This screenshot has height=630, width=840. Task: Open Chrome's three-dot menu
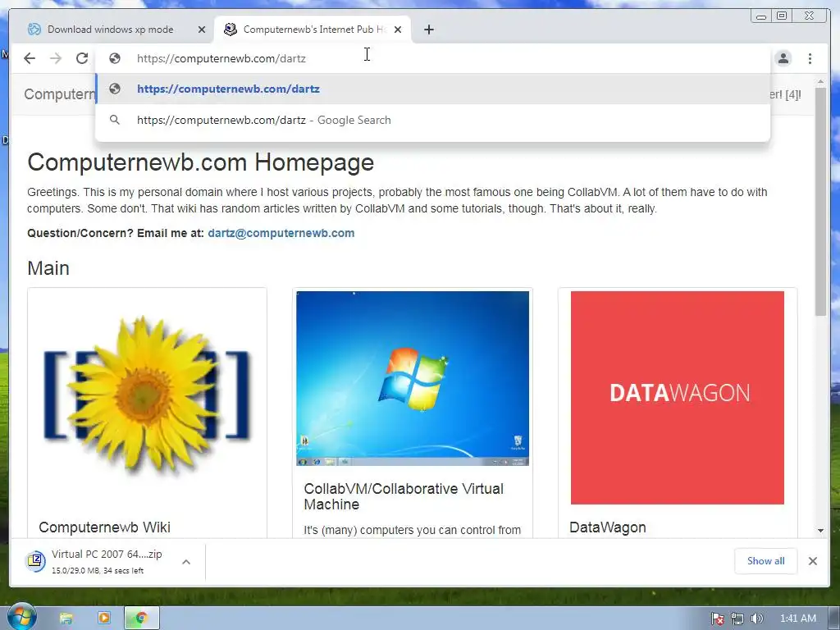(x=810, y=58)
